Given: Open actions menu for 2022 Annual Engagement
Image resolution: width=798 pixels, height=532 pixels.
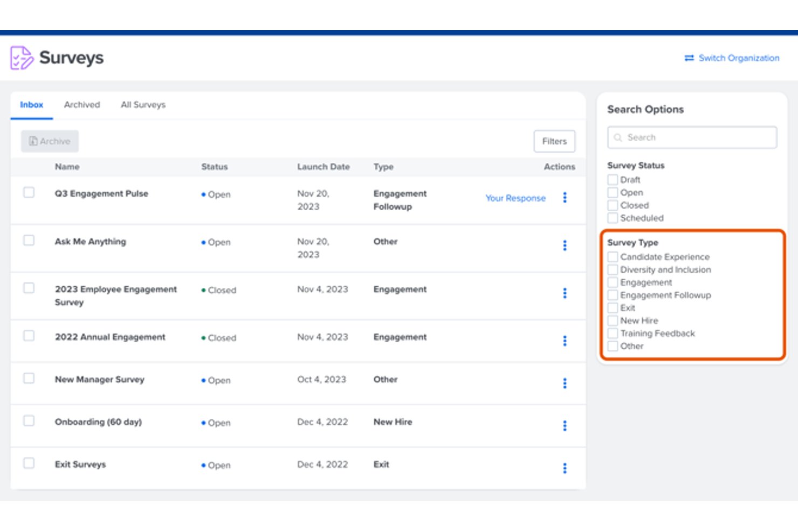Looking at the screenshot, I should click(x=565, y=341).
